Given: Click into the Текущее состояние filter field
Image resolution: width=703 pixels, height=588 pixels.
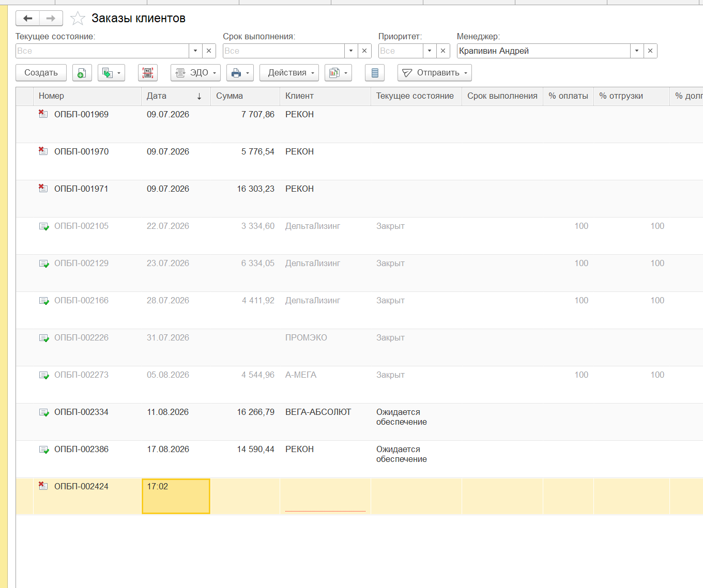Looking at the screenshot, I should tap(102, 51).
